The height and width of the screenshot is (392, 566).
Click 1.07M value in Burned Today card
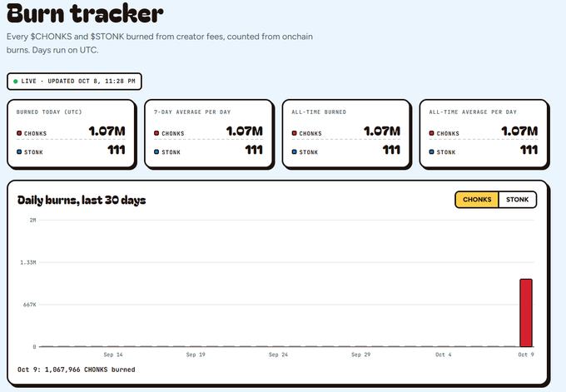tap(107, 131)
